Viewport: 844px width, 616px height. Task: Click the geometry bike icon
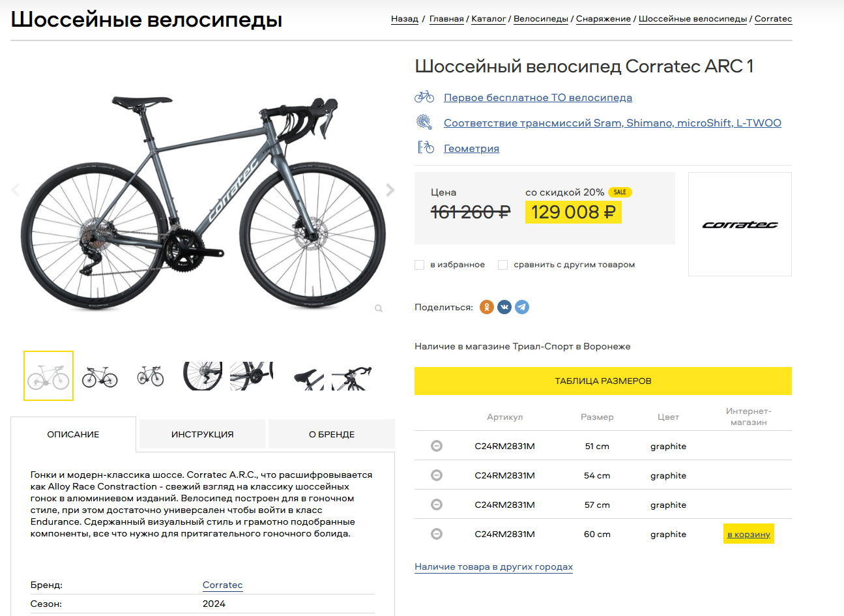click(x=426, y=147)
